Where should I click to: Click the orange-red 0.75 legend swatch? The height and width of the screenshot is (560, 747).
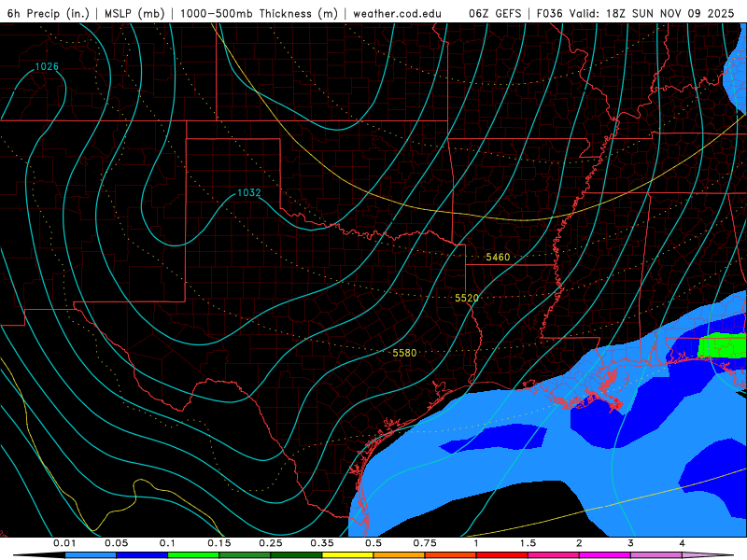point(451,555)
